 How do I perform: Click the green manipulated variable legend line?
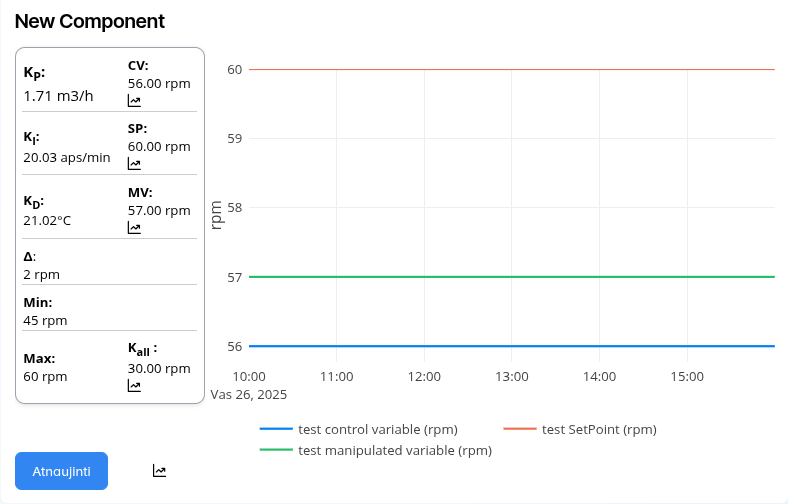[x=276, y=450]
